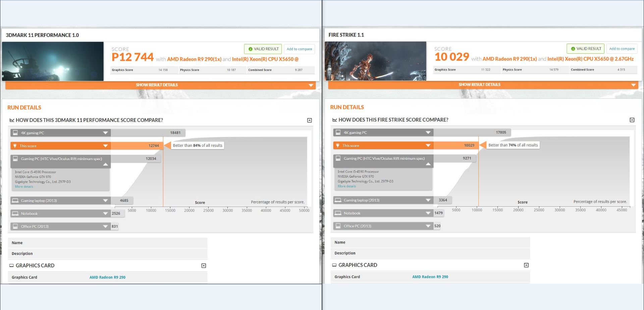Open AMD Radeon R9 290(1x) link beside P12 744 score
This screenshot has height=310, width=644.
(x=194, y=59)
